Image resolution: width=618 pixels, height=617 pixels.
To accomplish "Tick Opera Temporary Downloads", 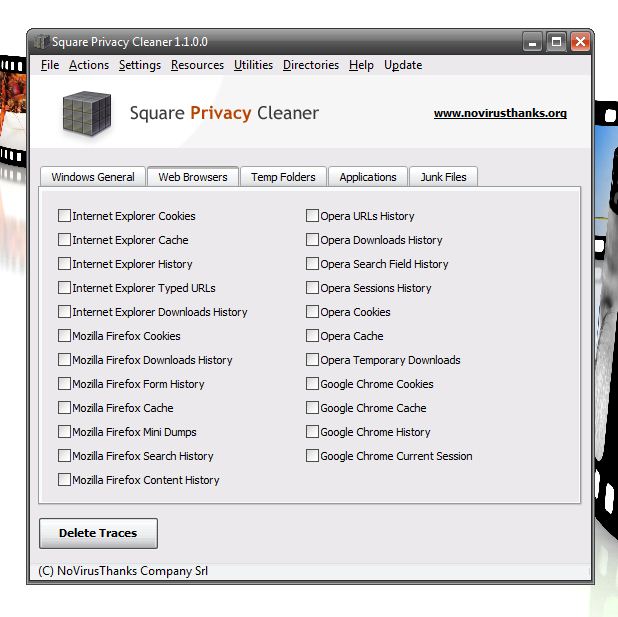I will pos(312,360).
